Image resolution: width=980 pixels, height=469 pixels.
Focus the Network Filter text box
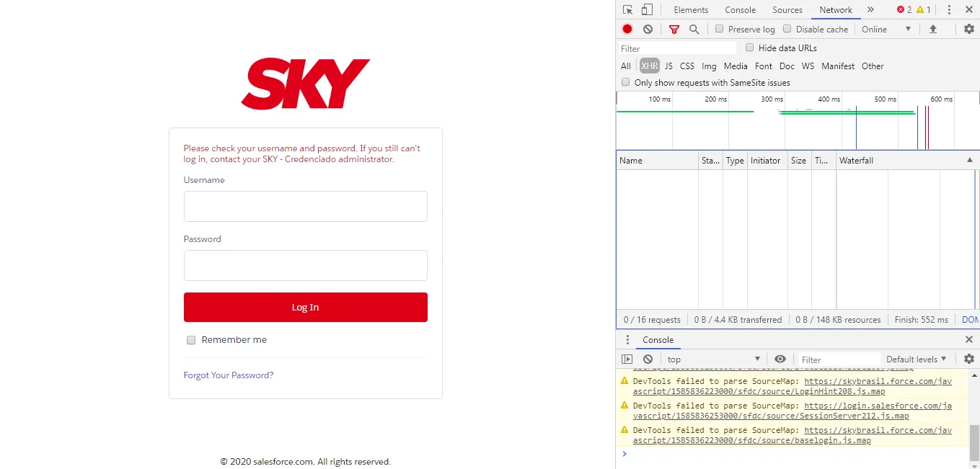677,48
